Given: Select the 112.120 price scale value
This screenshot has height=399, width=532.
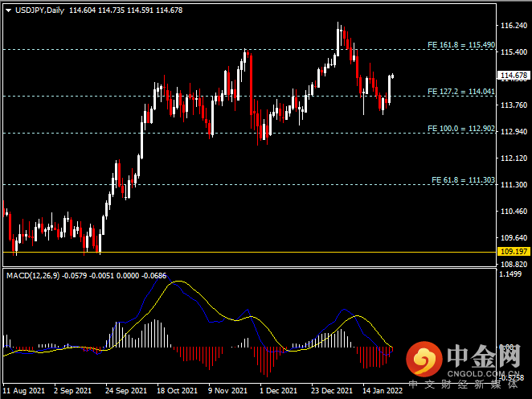Looking at the screenshot, I should click(x=514, y=158).
